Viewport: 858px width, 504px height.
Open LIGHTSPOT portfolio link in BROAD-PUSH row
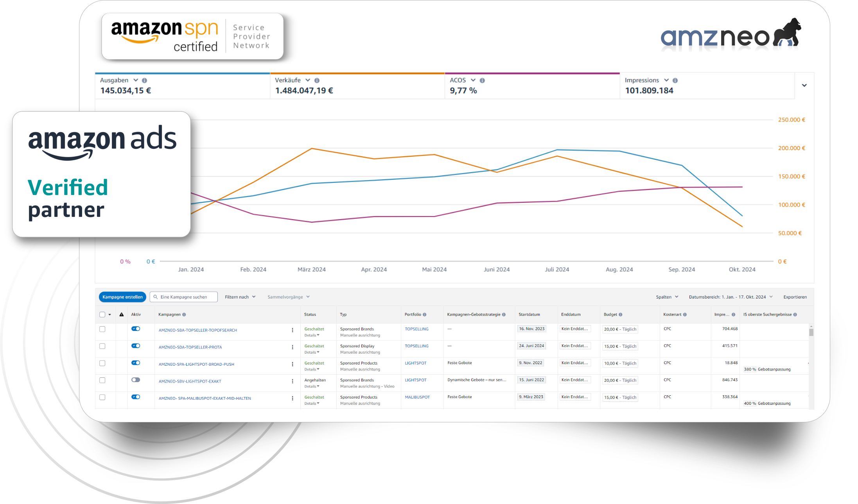pos(415,363)
